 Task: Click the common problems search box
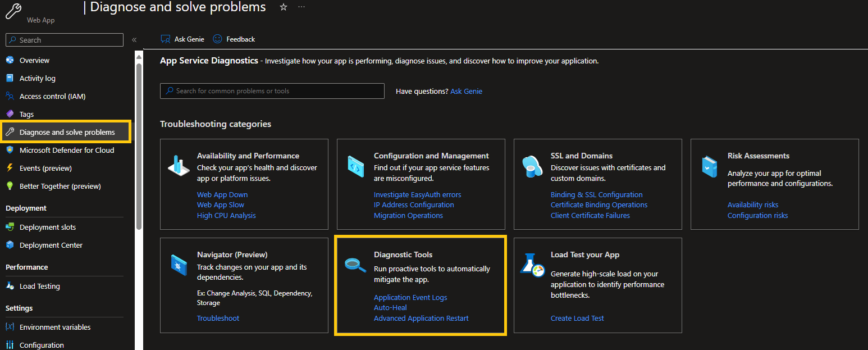point(272,90)
